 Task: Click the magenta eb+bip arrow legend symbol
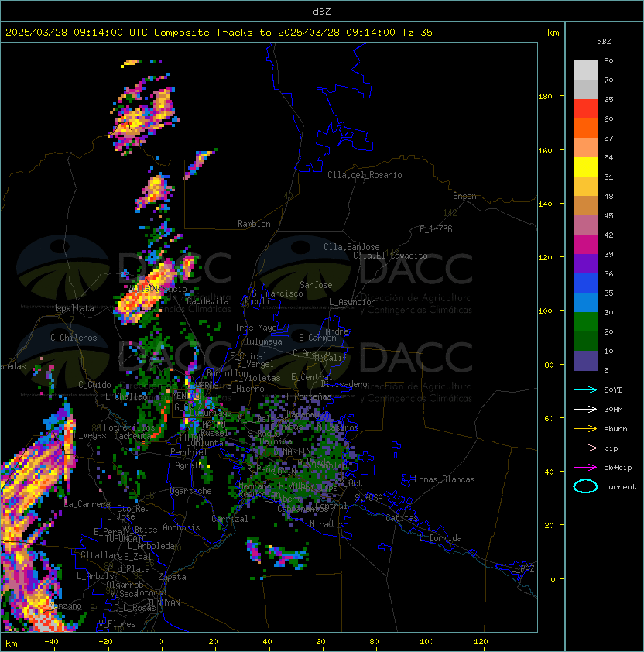(585, 468)
